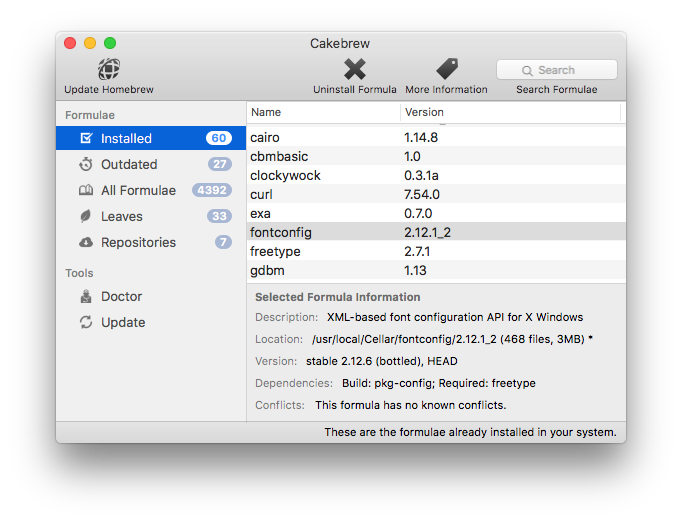Click the description text XML-based font configuration

coord(455,317)
